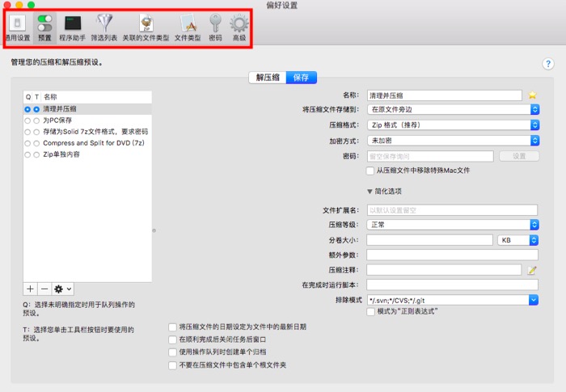
Task: Enable 模式为"正则表达式" checkbox
Action: [370, 311]
